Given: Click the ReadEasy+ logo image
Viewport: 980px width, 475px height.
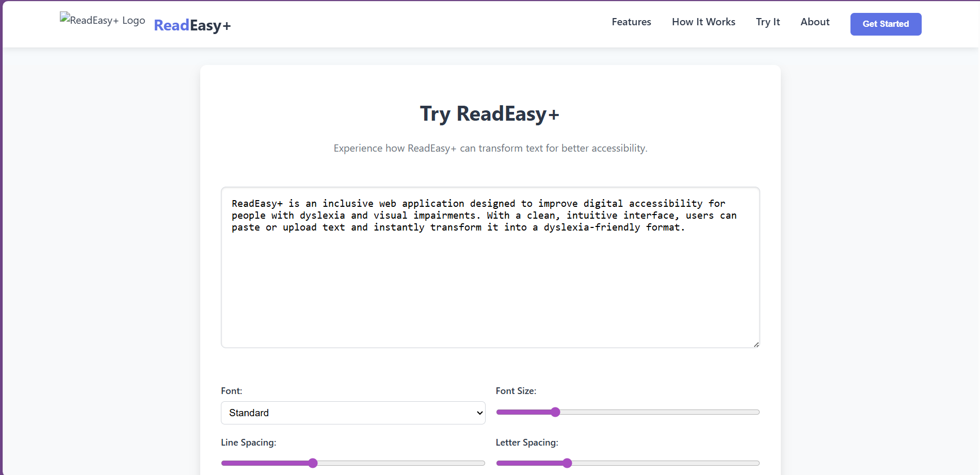Looking at the screenshot, I should [x=102, y=21].
